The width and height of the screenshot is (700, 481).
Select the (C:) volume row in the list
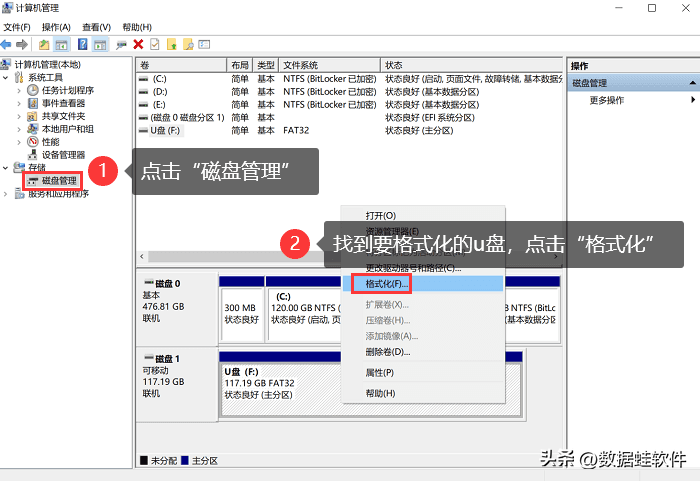350,79
